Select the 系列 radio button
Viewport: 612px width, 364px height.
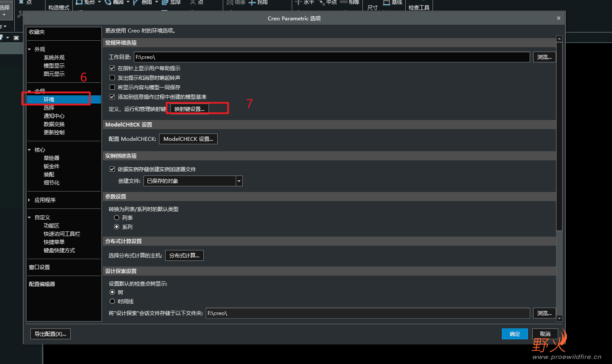pyautogui.click(x=117, y=227)
